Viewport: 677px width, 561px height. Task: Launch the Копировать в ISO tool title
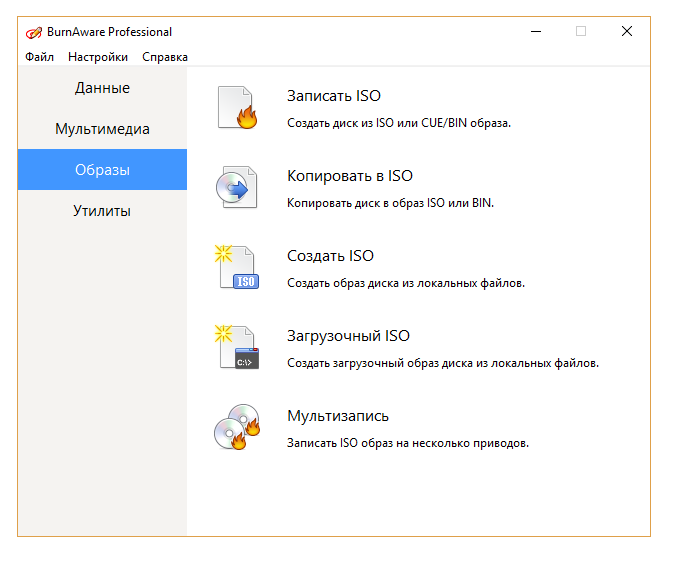350,176
